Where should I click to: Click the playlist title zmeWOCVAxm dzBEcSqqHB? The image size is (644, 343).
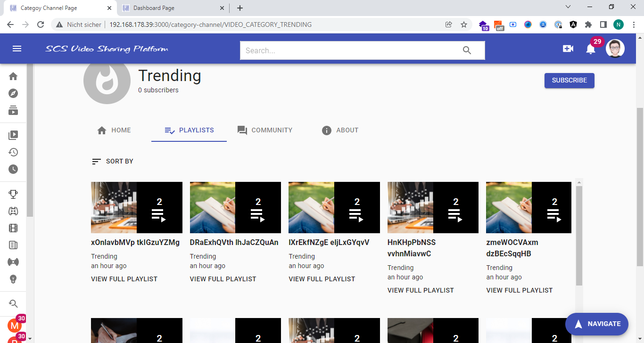pos(512,248)
